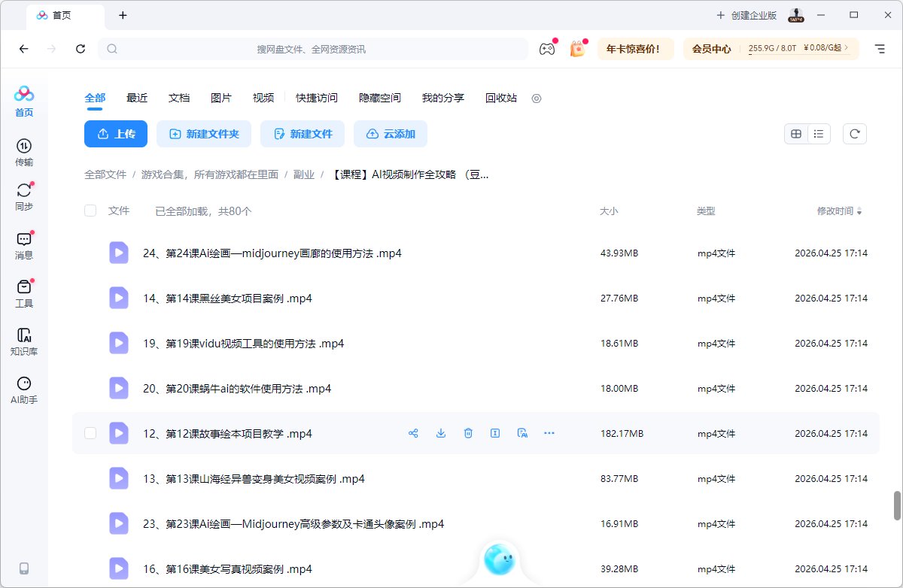Open the 回收站 tab
The height and width of the screenshot is (588, 903).
(x=501, y=98)
